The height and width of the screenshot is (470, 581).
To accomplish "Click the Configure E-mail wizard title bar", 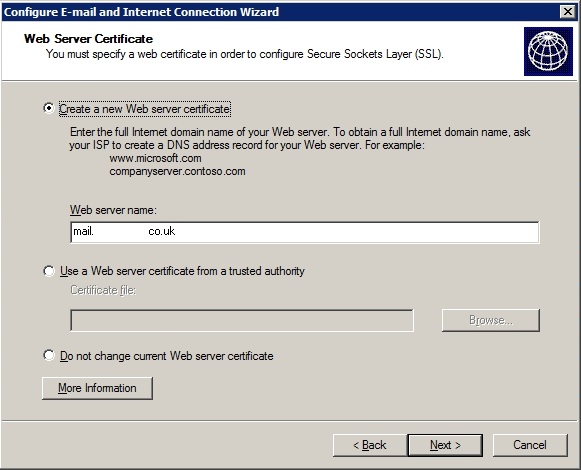I will pos(282,12).
